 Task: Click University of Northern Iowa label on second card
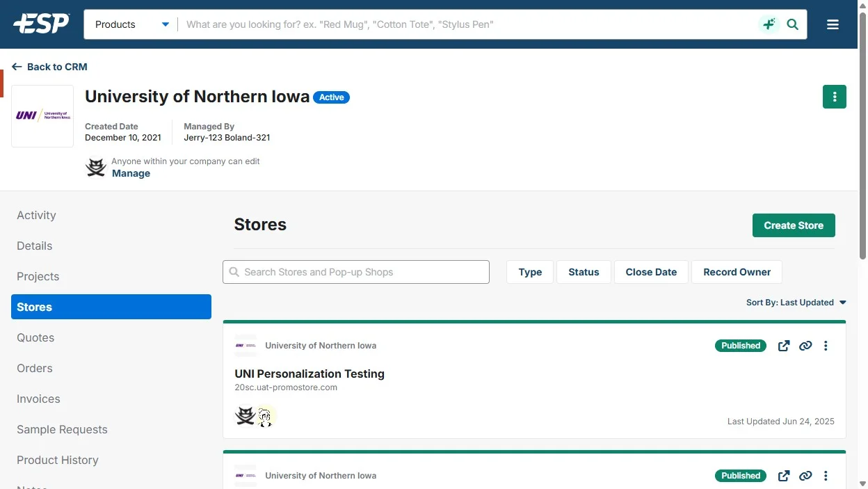321,476
